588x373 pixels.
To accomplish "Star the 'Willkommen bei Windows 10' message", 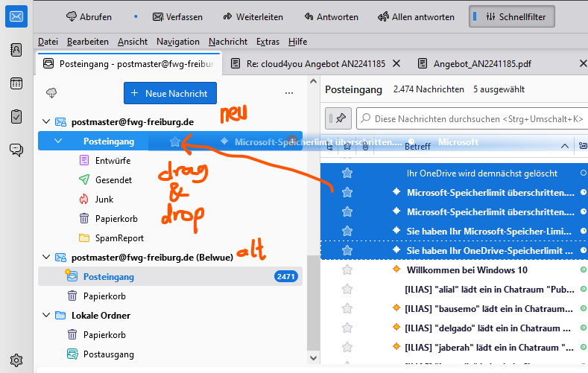I will (x=347, y=270).
